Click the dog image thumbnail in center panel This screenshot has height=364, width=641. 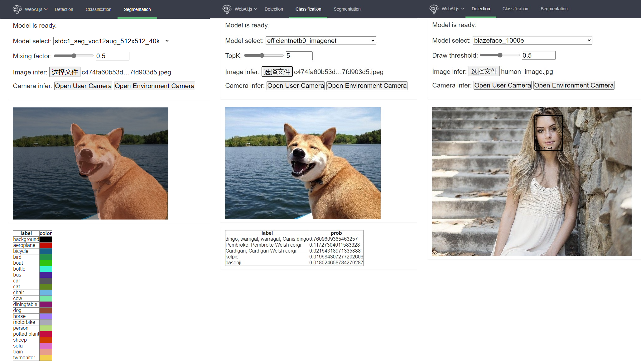pos(304,163)
